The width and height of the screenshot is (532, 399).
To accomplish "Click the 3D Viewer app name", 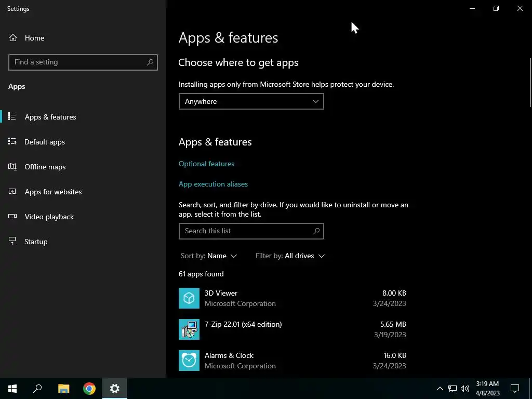I will (x=221, y=293).
